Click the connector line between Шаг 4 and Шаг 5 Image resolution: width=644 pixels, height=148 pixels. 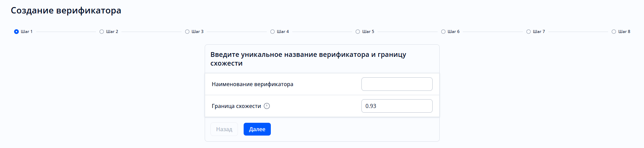322,32
